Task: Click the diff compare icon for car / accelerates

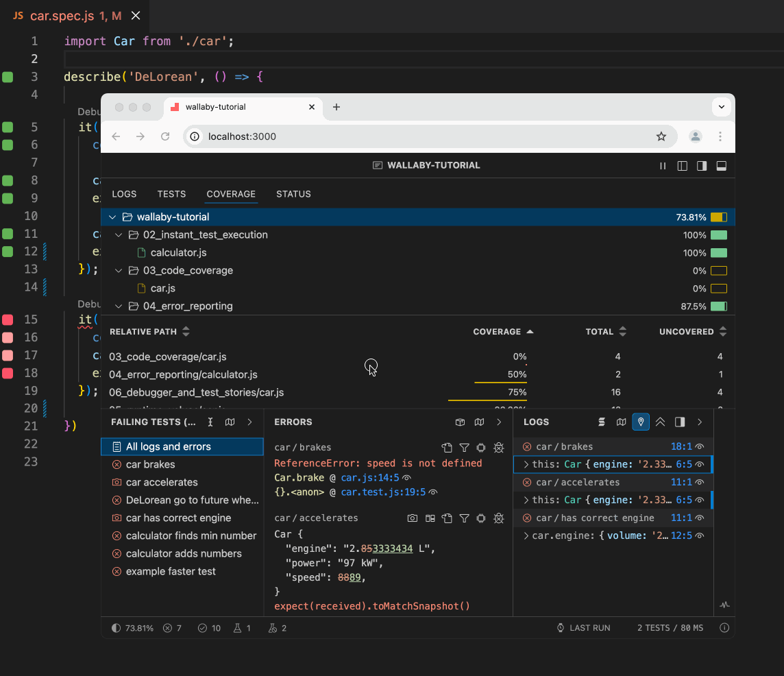Action: click(x=430, y=518)
